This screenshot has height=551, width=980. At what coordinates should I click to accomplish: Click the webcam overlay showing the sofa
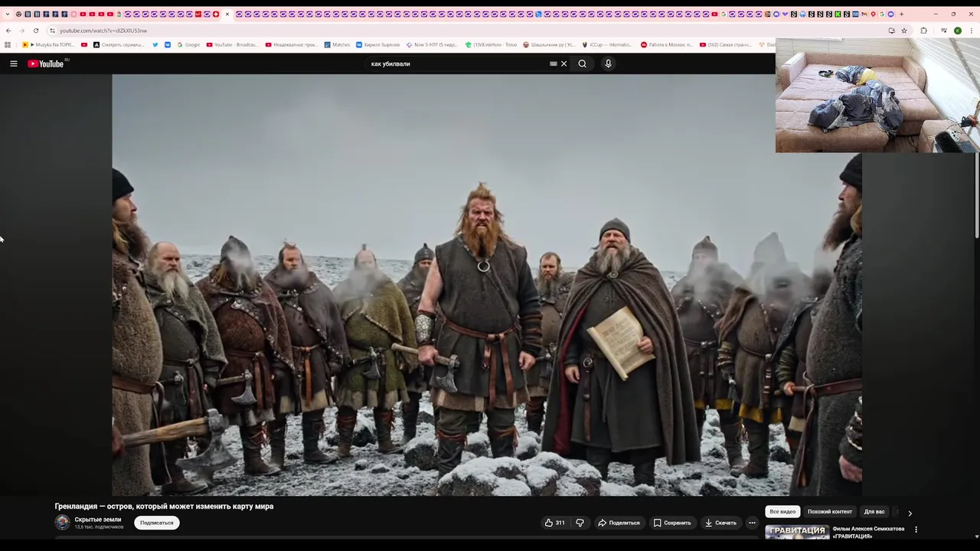click(877, 95)
